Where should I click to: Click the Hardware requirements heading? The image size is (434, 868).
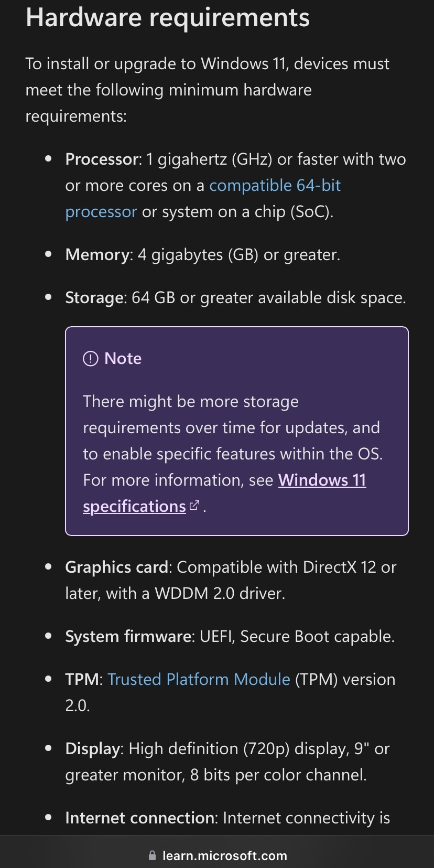coord(168,17)
